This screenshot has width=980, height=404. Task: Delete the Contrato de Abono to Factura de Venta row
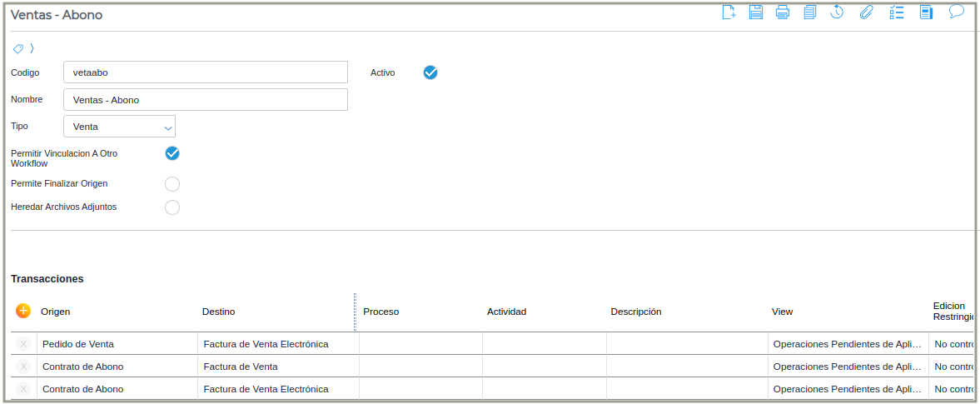click(x=23, y=367)
